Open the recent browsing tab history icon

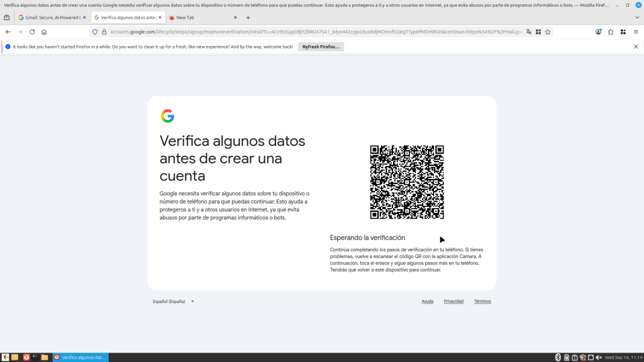pos(6,18)
